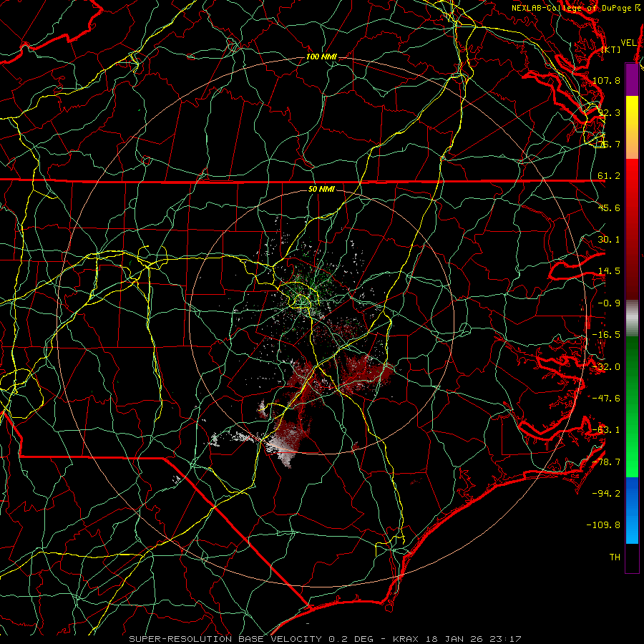Click the 50 NMI range ring label
The width and height of the screenshot is (644, 644).
[x=321, y=189]
